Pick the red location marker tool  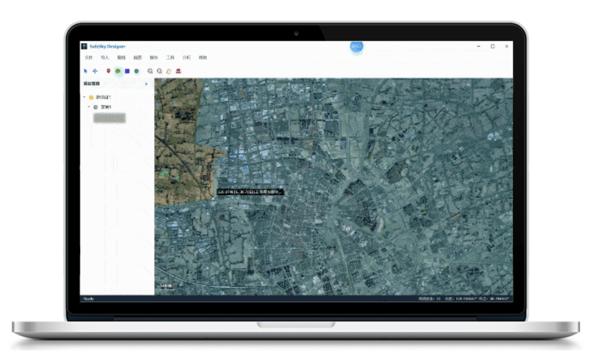coord(108,71)
